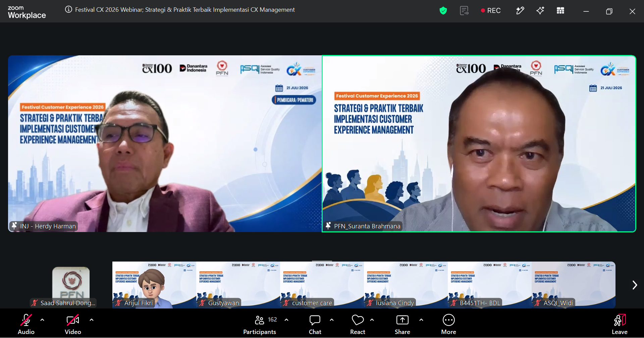Open the meeting transcript/notes icon
This screenshot has height=338, width=644.
pos(464,11)
